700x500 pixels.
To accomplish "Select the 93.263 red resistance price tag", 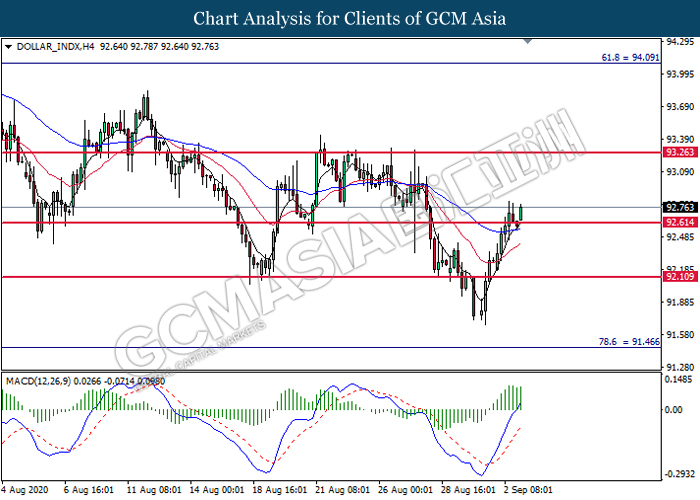I will (x=680, y=152).
